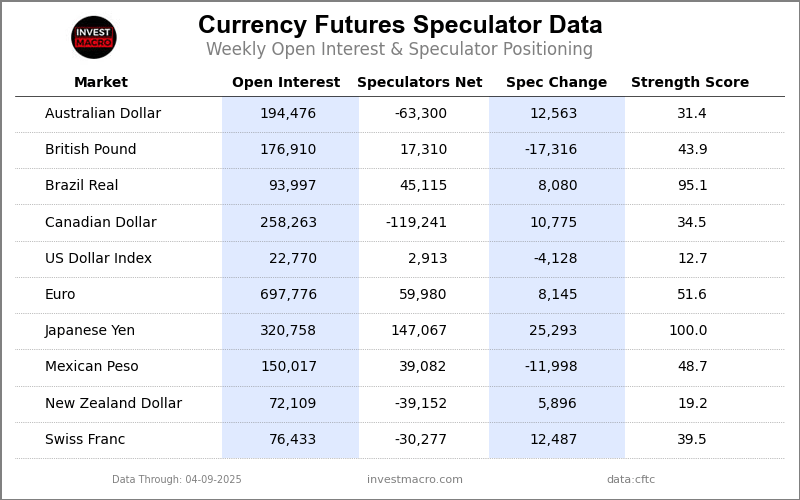Select the Spec Change column header
Screen dimensions: 800x500
556,83
